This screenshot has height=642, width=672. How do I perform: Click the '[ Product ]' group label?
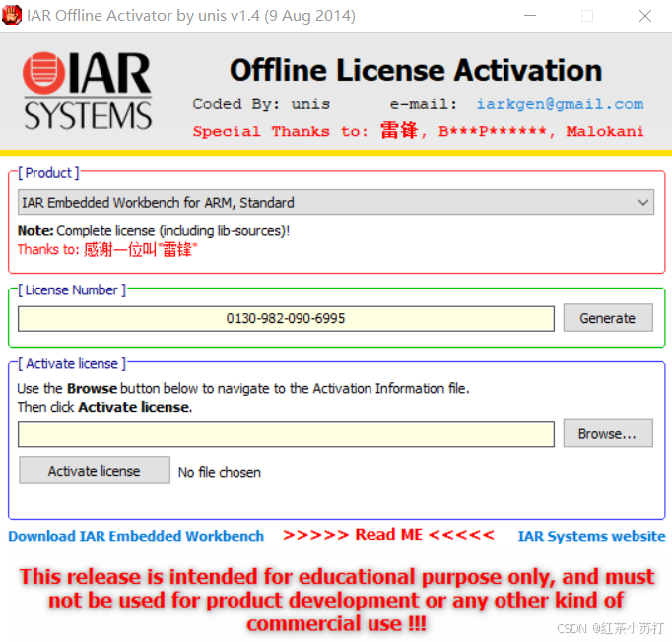(x=48, y=173)
